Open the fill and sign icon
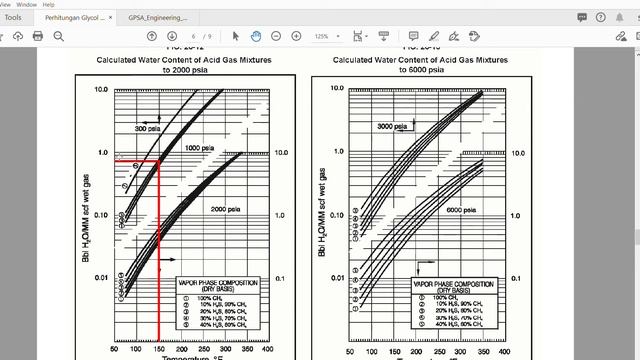The image size is (640, 360). 621,36
